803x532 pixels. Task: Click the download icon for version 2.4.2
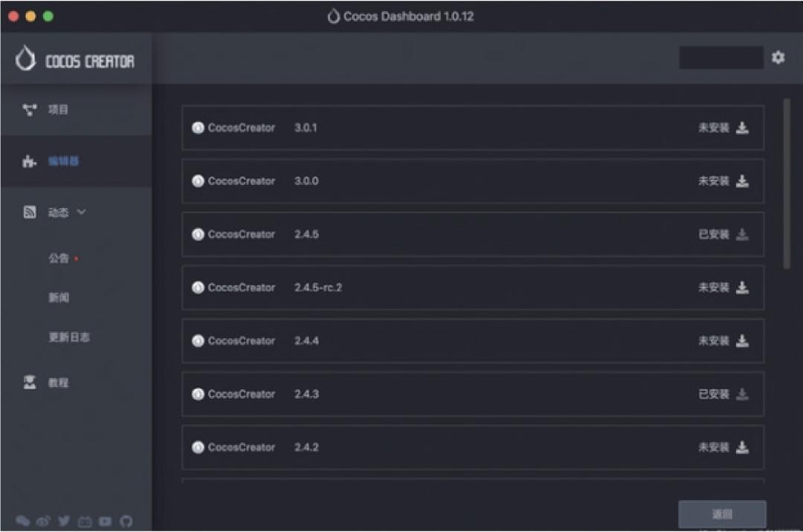pyautogui.click(x=742, y=447)
